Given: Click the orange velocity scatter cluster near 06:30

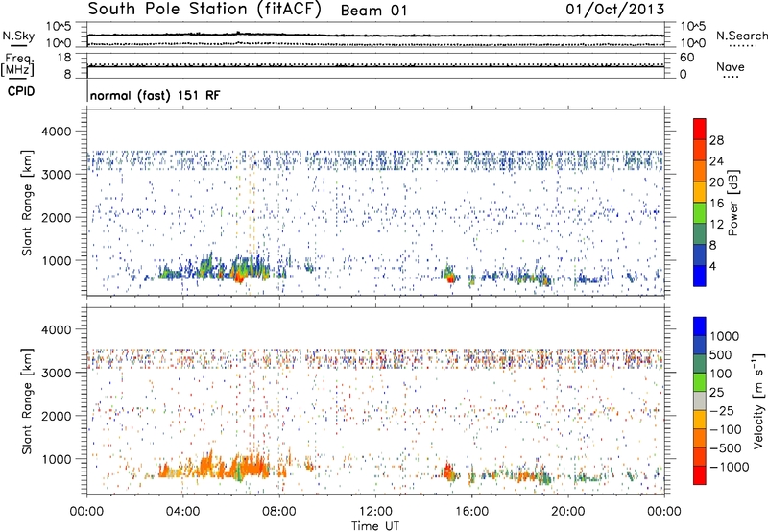Looking at the screenshot, I should coord(248,466).
